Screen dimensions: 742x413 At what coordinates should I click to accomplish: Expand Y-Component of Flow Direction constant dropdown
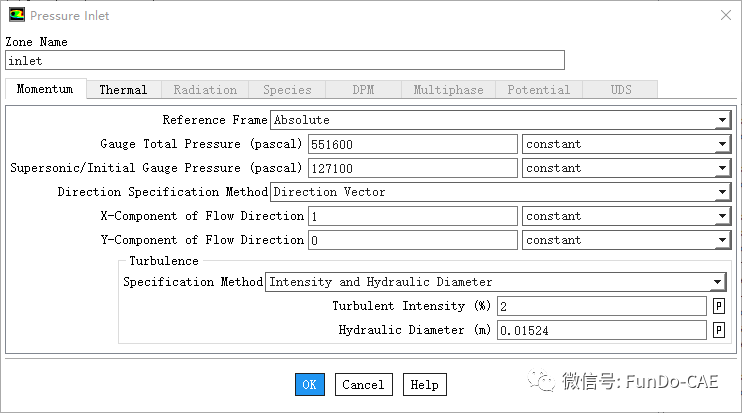point(722,240)
